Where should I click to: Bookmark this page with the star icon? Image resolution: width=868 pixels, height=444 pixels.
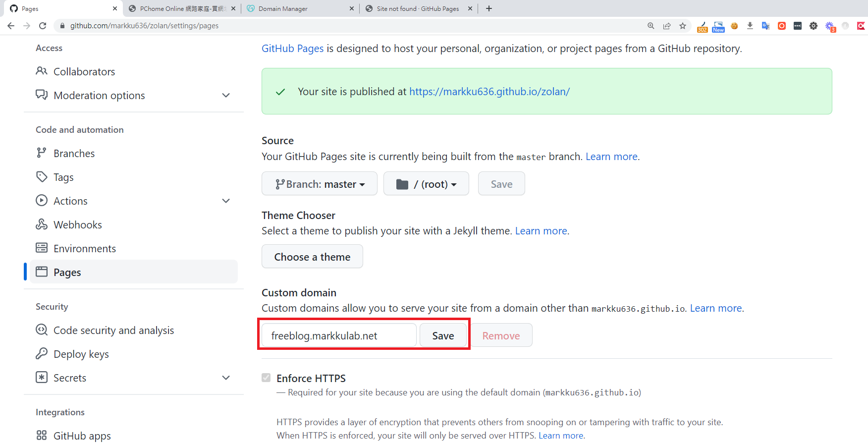tap(683, 26)
